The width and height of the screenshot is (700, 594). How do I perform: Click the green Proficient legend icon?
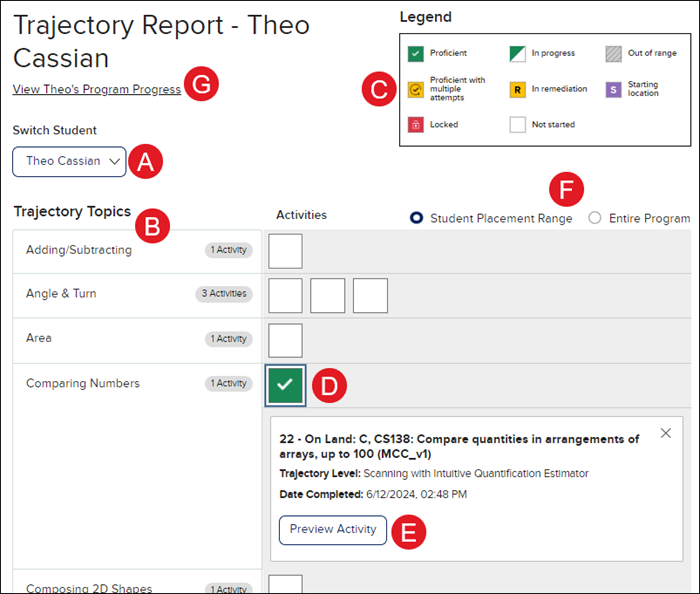click(415, 53)
